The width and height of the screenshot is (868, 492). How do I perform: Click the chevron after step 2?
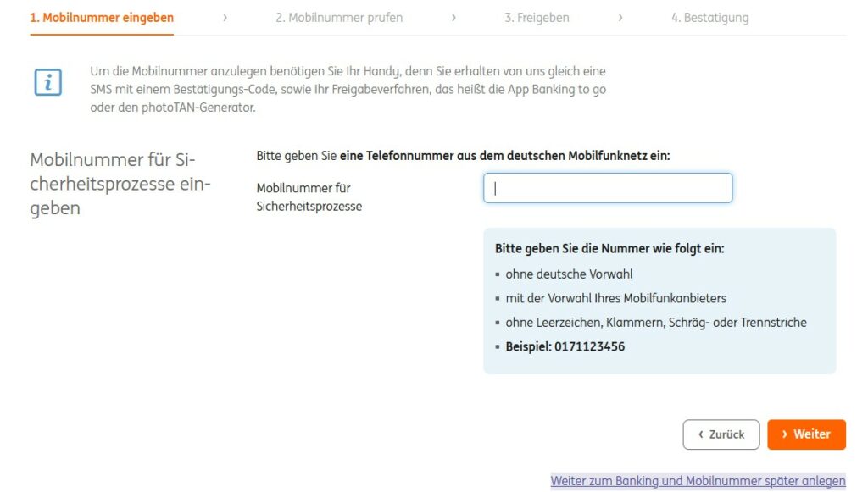[x=454, y=18]
